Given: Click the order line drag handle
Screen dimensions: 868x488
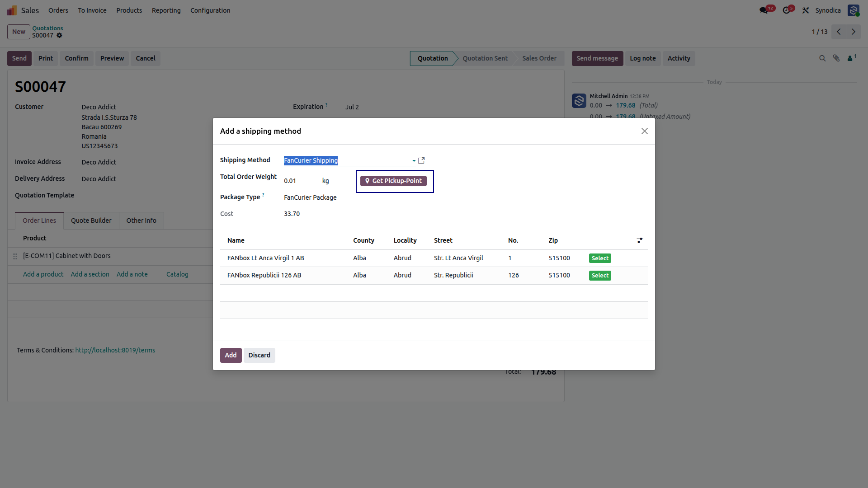Looking at the screenshot, I should click(x=15, y=256).
